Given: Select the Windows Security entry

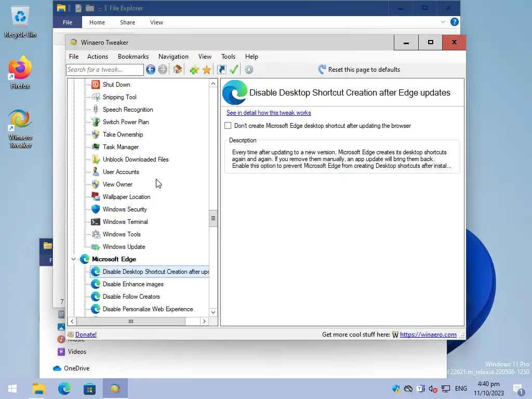Looking at the screenshot, I should (x=125, y=209).
